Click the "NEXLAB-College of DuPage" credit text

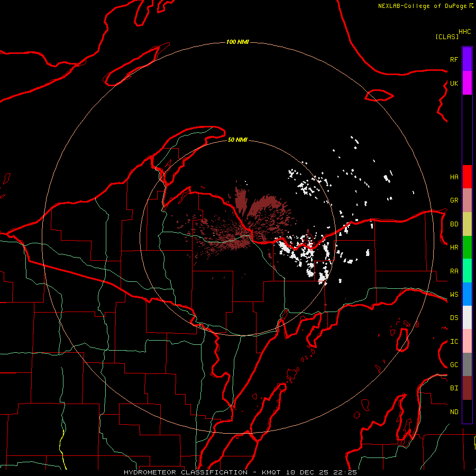422,6
